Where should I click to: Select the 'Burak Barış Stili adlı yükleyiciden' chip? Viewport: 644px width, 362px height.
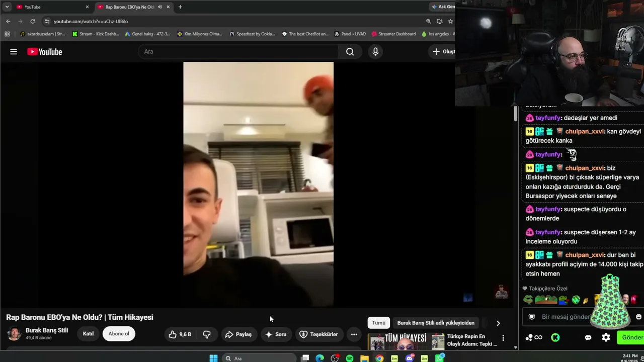(x=436, y=323)
